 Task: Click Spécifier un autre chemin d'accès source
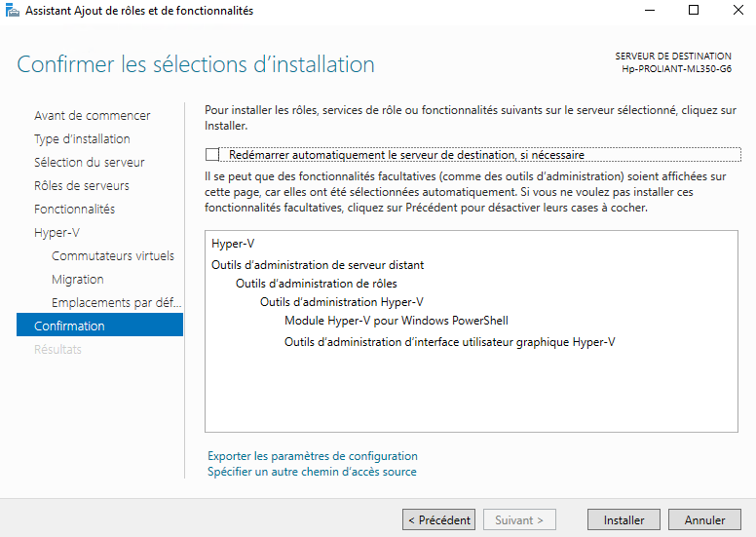coord(312,472)
